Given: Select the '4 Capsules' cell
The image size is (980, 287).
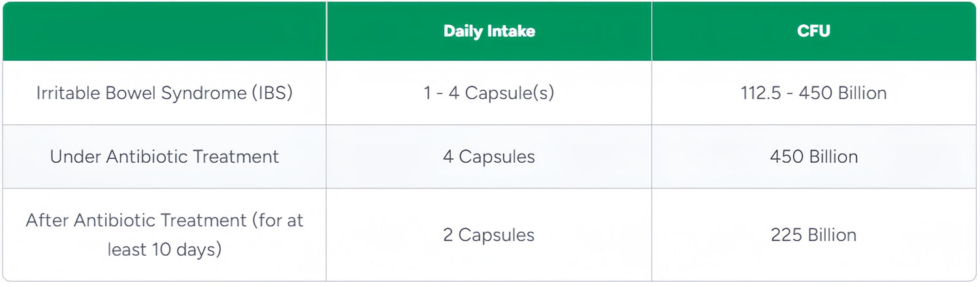Looking at the screenshot, I should tap(489, 157).
